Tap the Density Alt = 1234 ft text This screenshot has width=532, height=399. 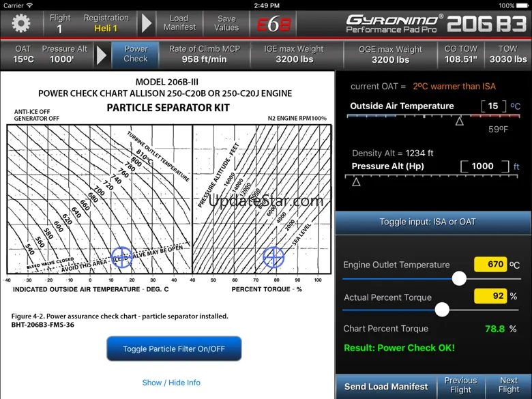pos(393,153)
